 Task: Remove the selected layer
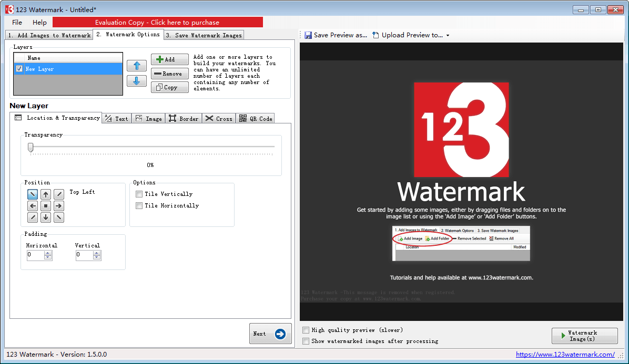pyautogui.click(x=170, y=74)
